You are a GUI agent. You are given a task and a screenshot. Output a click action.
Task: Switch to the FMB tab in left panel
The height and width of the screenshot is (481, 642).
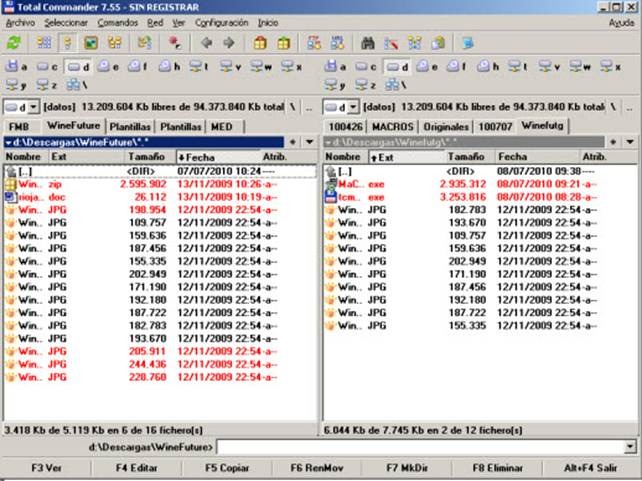coord(19,126)
